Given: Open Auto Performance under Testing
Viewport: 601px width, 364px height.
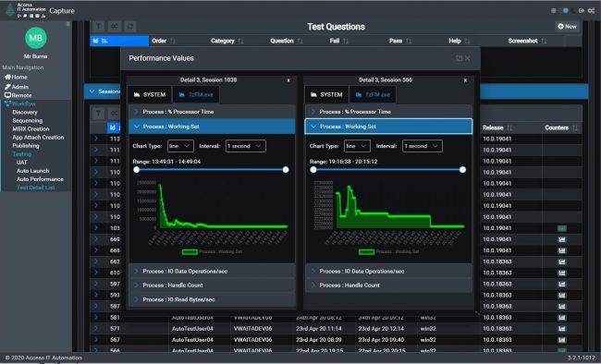Looking at the screenshot, I should click(x=40, y=179).
